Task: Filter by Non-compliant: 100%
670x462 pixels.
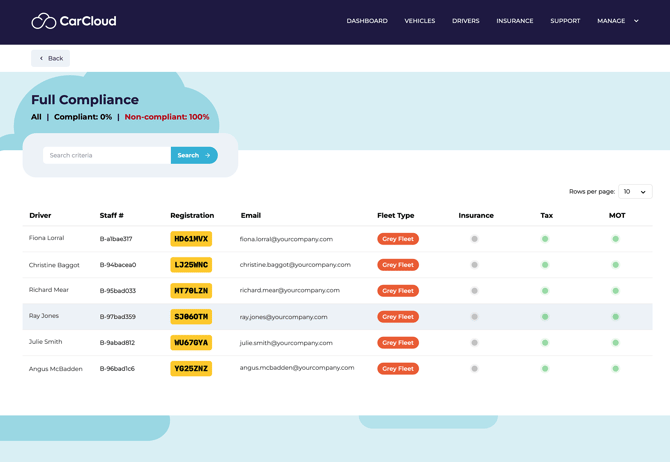Action: coord(167,117)
